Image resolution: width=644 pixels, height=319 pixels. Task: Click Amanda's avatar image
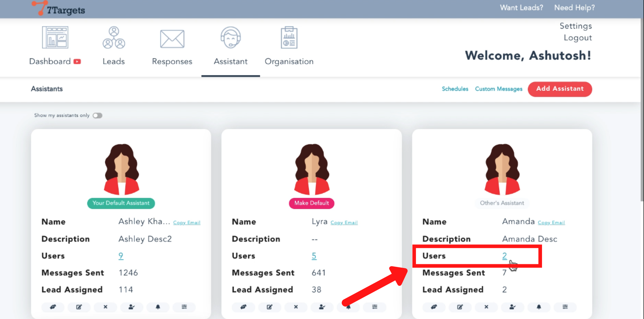[502, 170]
